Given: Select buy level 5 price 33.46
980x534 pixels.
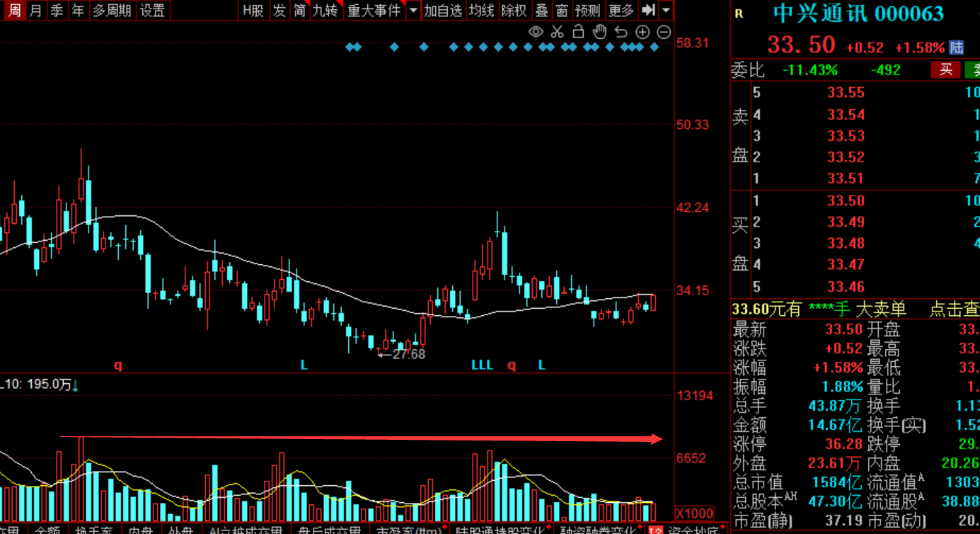Looking at the screenshot, I should click(x=846, y=287).
